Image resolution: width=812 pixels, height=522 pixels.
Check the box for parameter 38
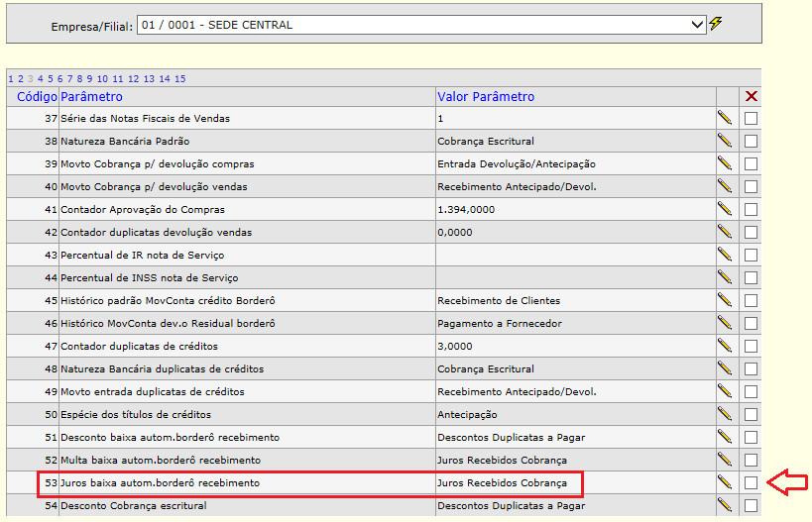pyautogui.click(x=751, y=142)
